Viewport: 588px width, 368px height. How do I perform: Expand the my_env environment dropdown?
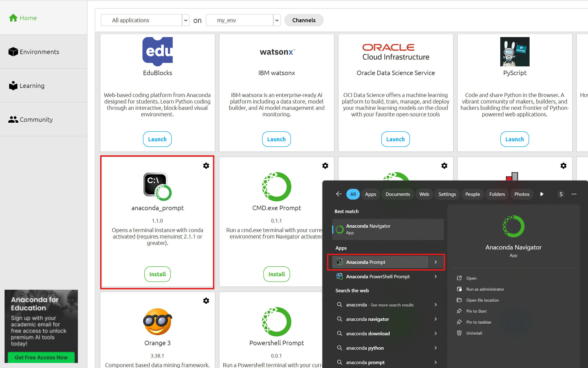click(277, 20)
